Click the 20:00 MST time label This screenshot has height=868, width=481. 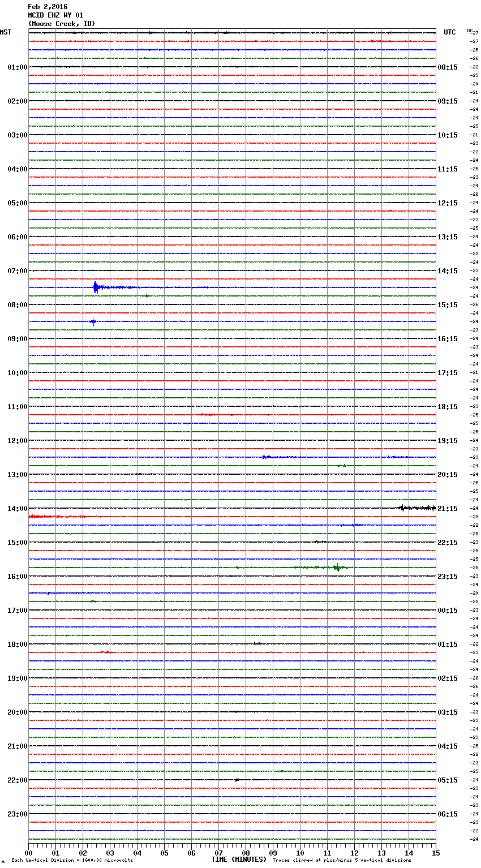(18, 712)
